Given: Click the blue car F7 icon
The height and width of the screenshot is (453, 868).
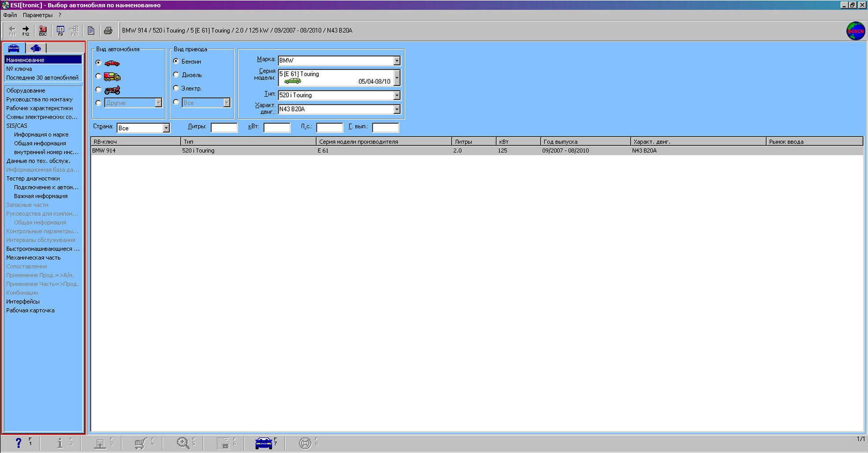Looking at the screenshot, I should pyautogui.click(x=264, y=443).
